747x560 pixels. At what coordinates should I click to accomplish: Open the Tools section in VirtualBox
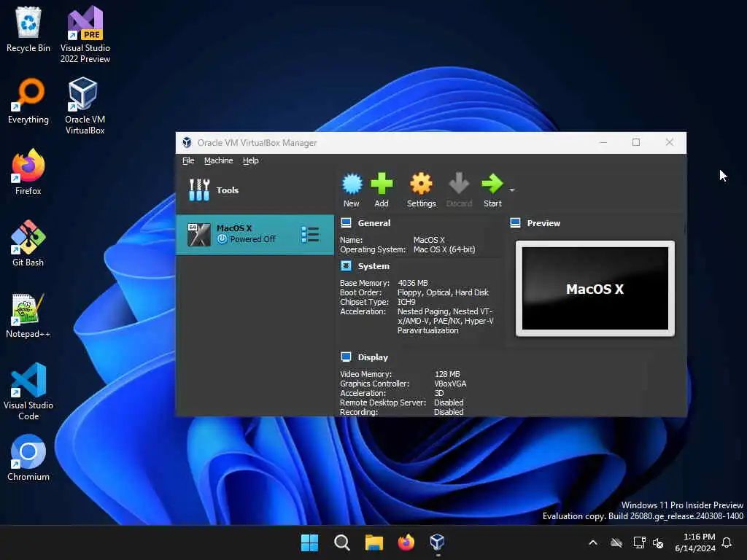(255, 190)
